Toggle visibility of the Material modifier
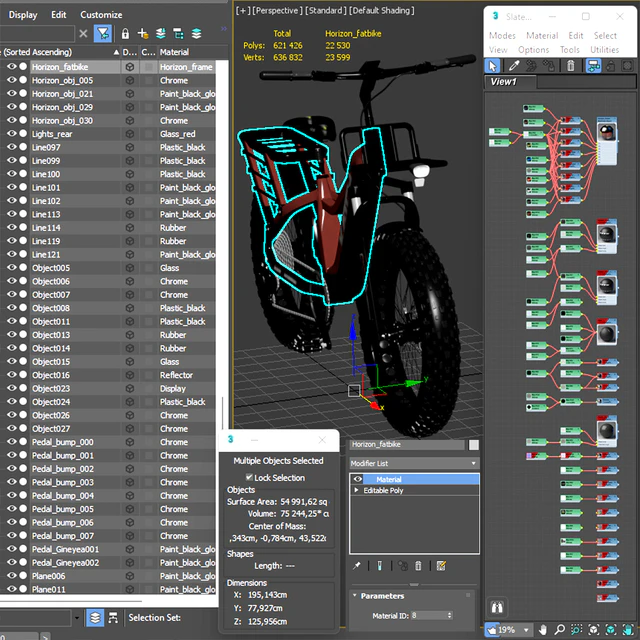The width and height of the screenshot is (640, 640). (x=358, y=479)
